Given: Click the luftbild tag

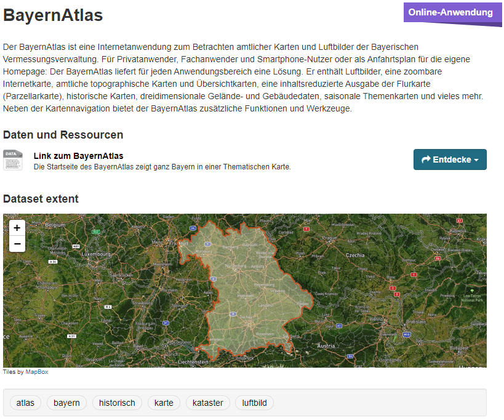Looking at the screenshot, I should (254, 403).
